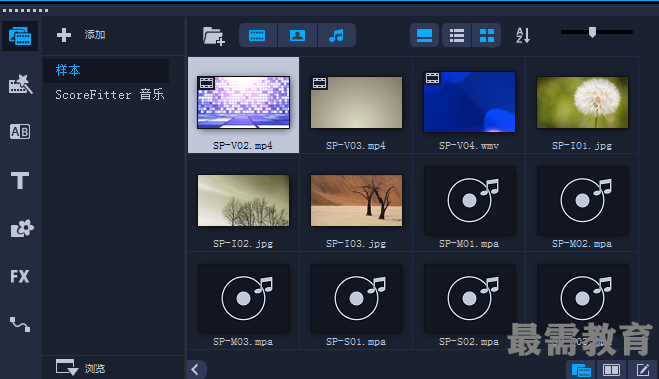659x379 pixels.
Task: Click the browse folder-arrow icon
Action: click(67, 367)
